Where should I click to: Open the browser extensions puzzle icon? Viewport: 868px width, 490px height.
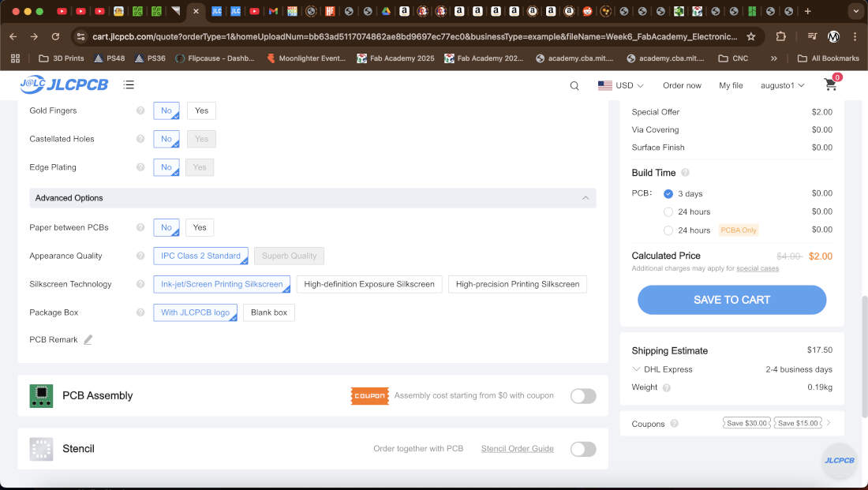(780, 36)
